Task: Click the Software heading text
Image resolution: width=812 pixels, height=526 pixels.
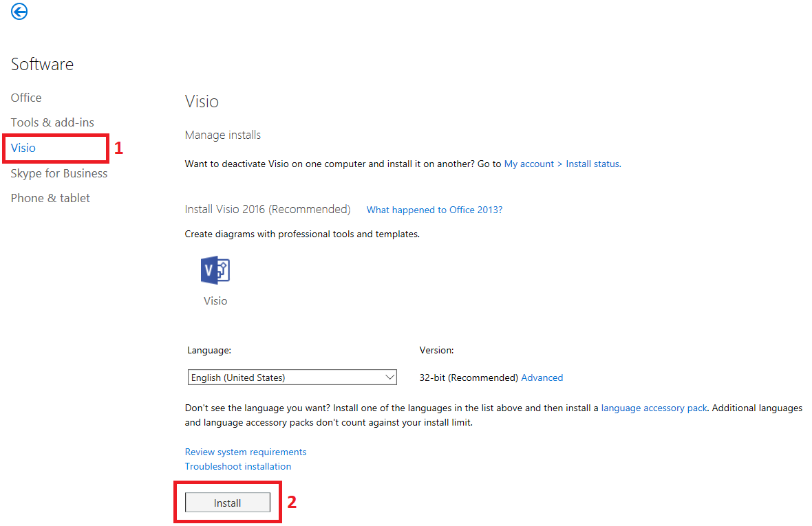Action: tap(43, 64)
